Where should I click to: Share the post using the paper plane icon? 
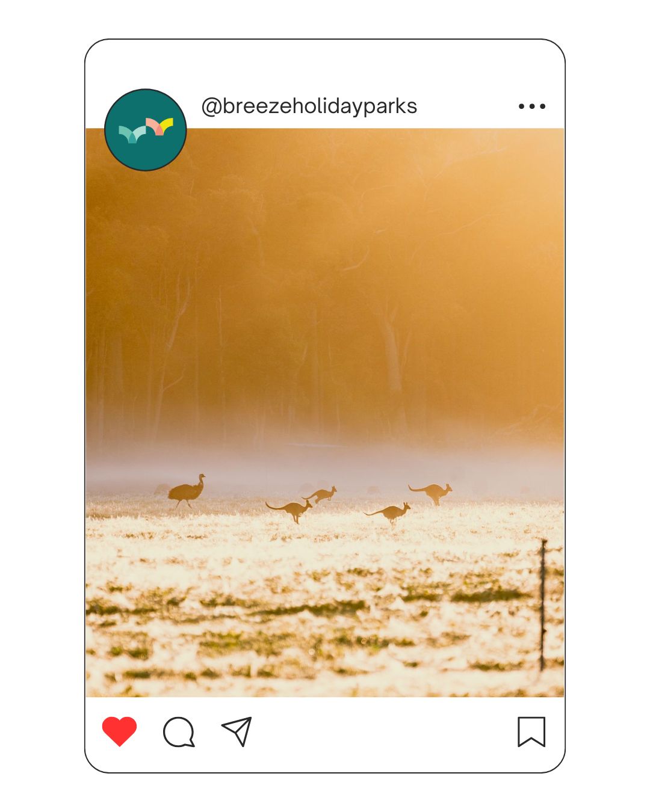click(x=237, y=731)
